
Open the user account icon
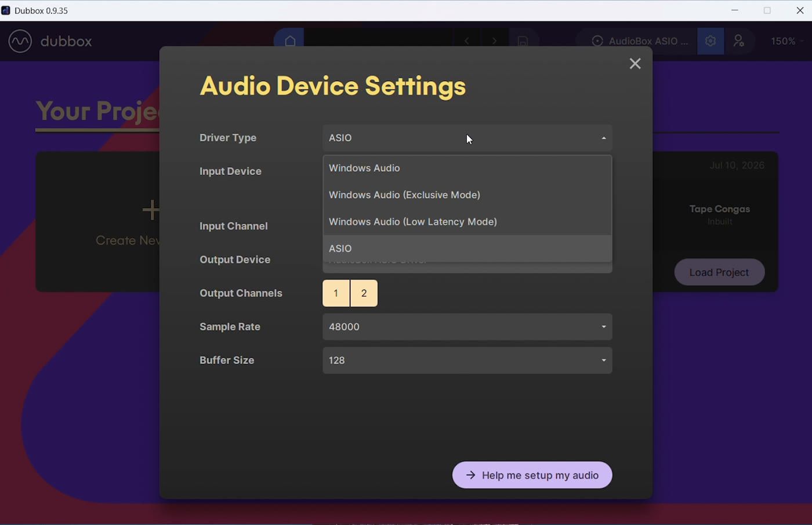point(739,41)
